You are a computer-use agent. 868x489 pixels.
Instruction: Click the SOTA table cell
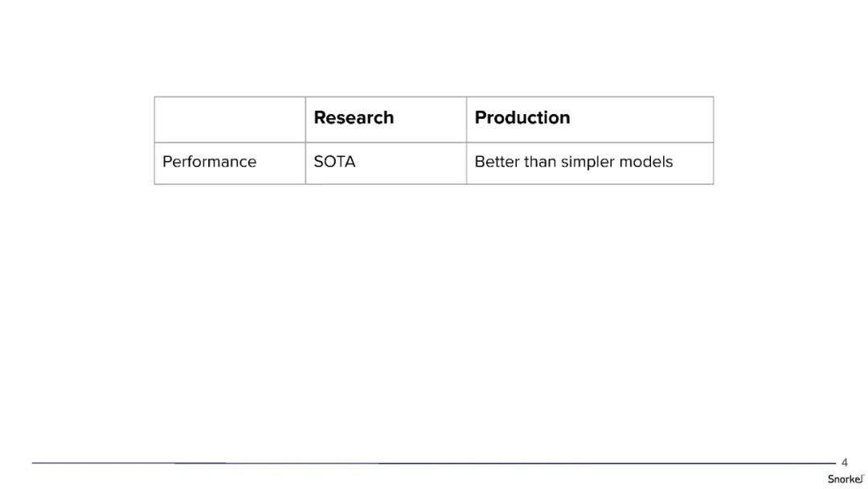334,162
